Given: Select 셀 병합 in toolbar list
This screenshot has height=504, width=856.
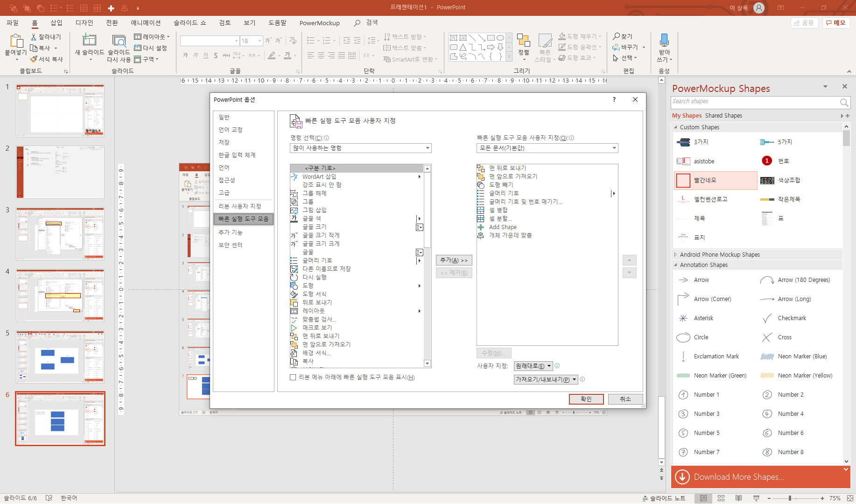Looking at the screenshot, I should coord(498,210).
